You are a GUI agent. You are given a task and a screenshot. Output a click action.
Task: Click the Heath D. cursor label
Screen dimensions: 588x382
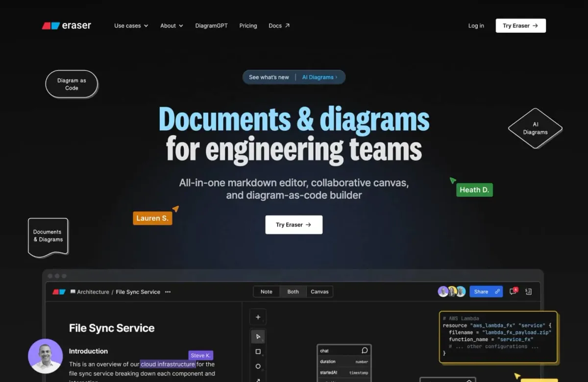tap(474, 190)
